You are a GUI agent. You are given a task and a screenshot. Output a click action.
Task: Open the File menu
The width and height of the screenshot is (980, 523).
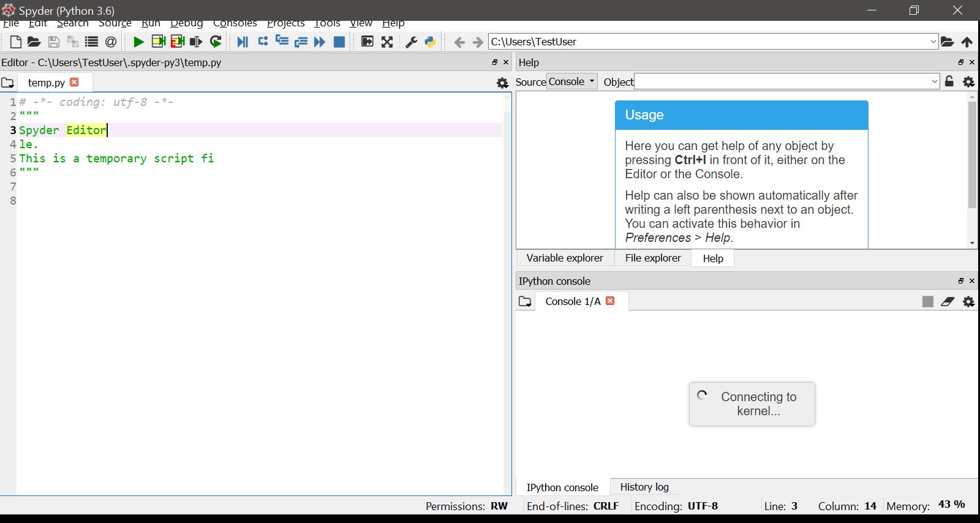[x=11, y=23]
